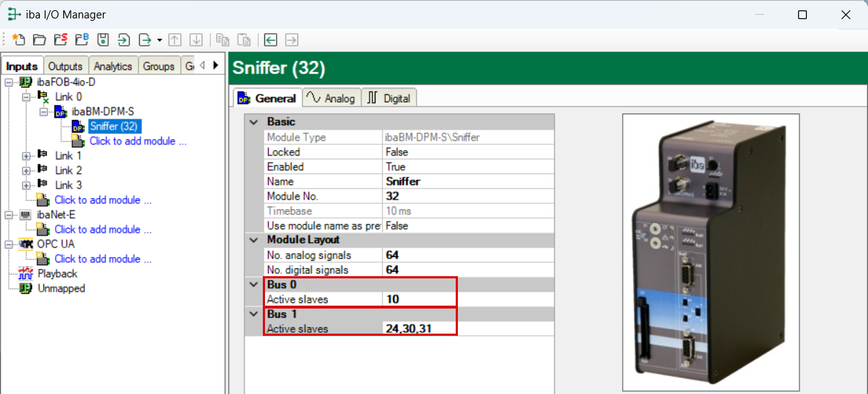Click the Copy icon in the toolbar
The height and width of the screenshot is (394, 868).
222,39
